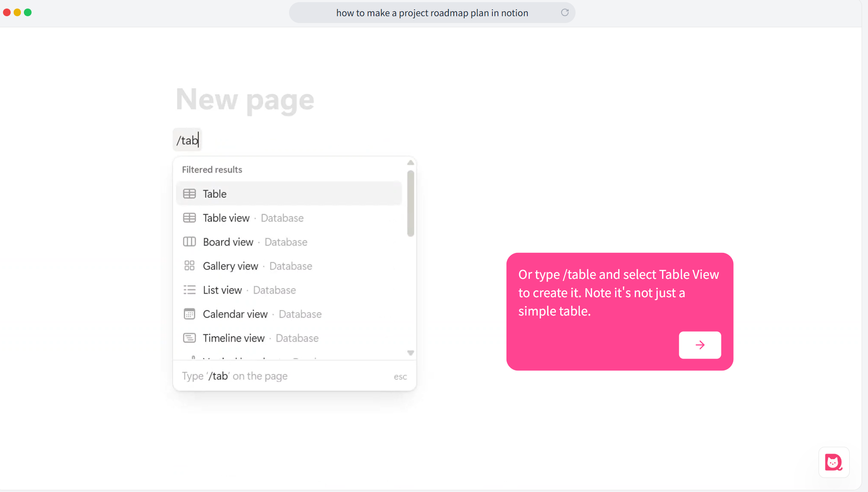Screen dimensions: 868x492
Task: Choose Table view Database option
Action: click(x=289, y=218)
